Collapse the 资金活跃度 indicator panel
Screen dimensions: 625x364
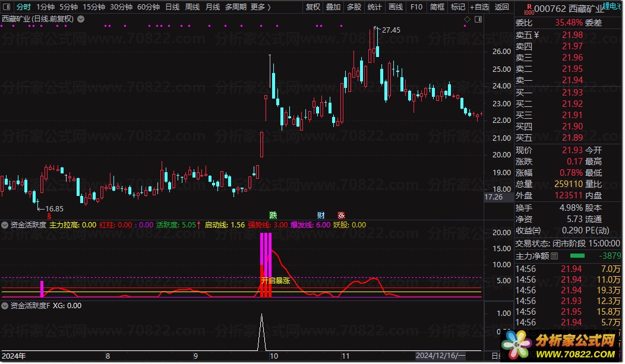(x=5, y=225)
